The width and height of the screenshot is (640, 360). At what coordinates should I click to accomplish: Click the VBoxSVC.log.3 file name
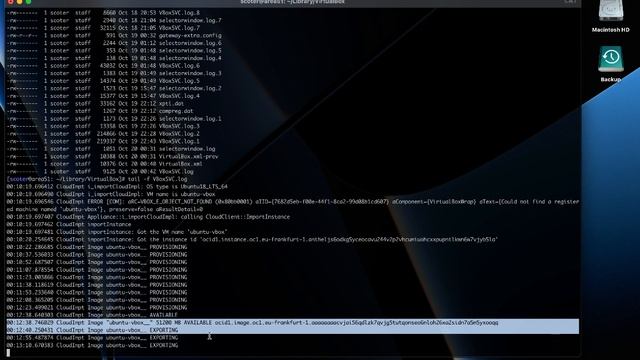pos(179,126)
